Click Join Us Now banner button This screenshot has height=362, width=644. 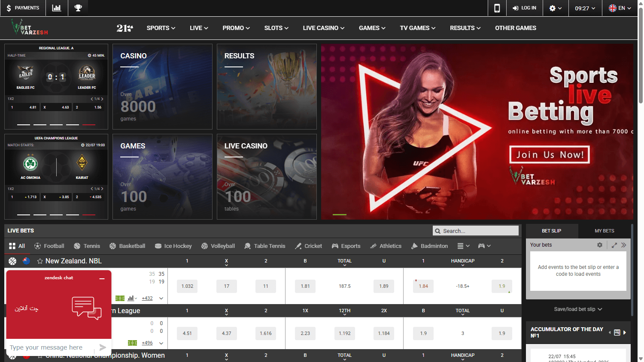coord(550,154)
